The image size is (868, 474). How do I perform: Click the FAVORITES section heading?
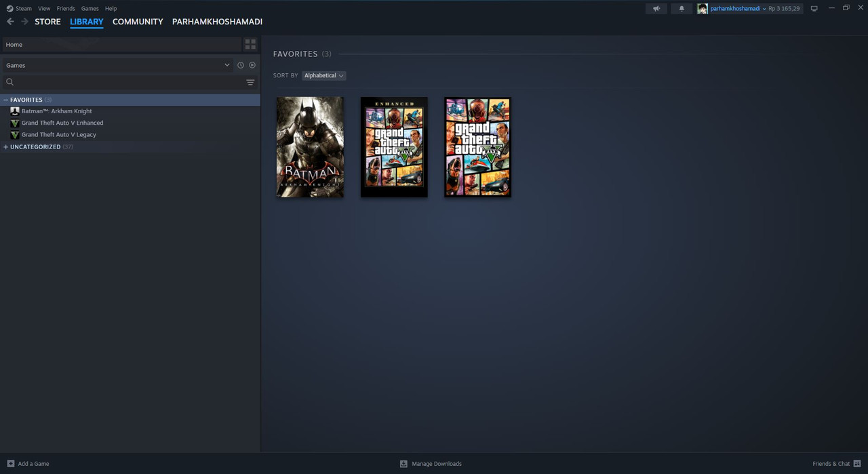(296, 54)
